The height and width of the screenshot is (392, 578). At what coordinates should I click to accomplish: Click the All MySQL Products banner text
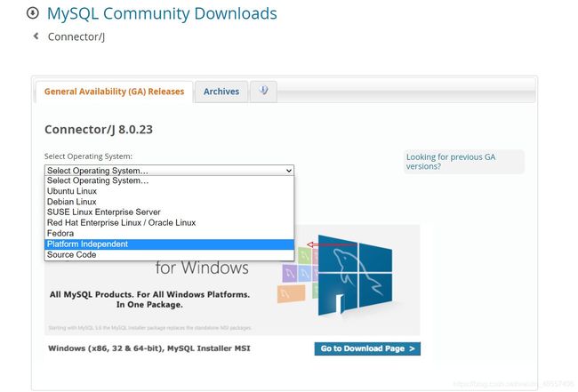(149, 300)
